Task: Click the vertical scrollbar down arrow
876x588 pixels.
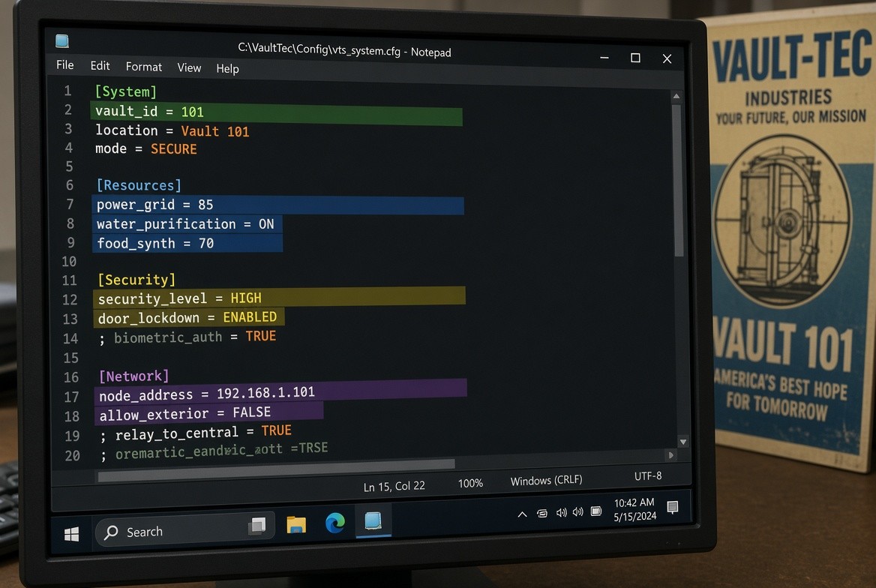Action: pyautogui.click(x=682, y=442)
